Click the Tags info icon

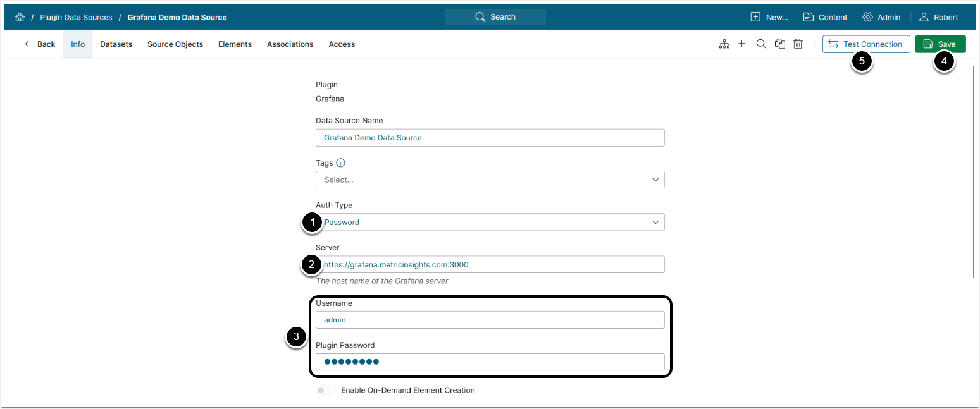(x=341, y=163)
